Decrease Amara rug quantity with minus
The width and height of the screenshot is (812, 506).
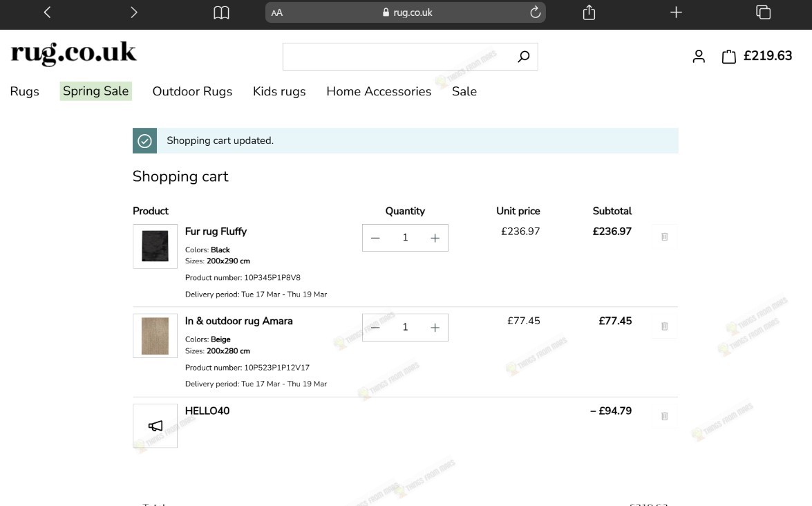click(375, 328)
